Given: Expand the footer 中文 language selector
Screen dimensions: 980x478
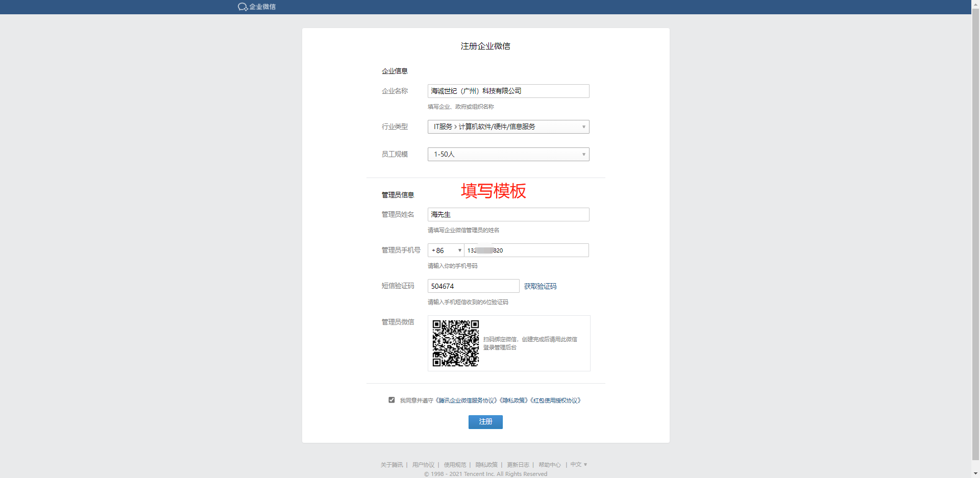Looking at the screenshot, I should [579, 465].
